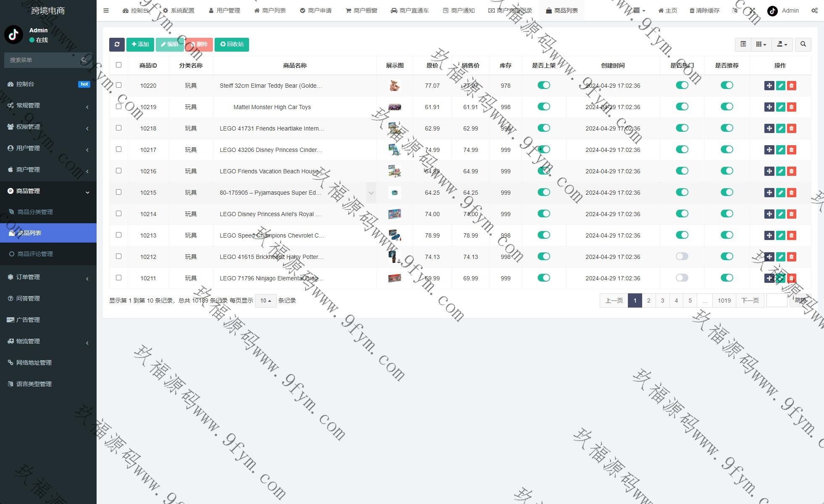Click the table list view toggle icon
This screenshot has height=504, width=824.
pyautogui.click(x=743, y=44)
